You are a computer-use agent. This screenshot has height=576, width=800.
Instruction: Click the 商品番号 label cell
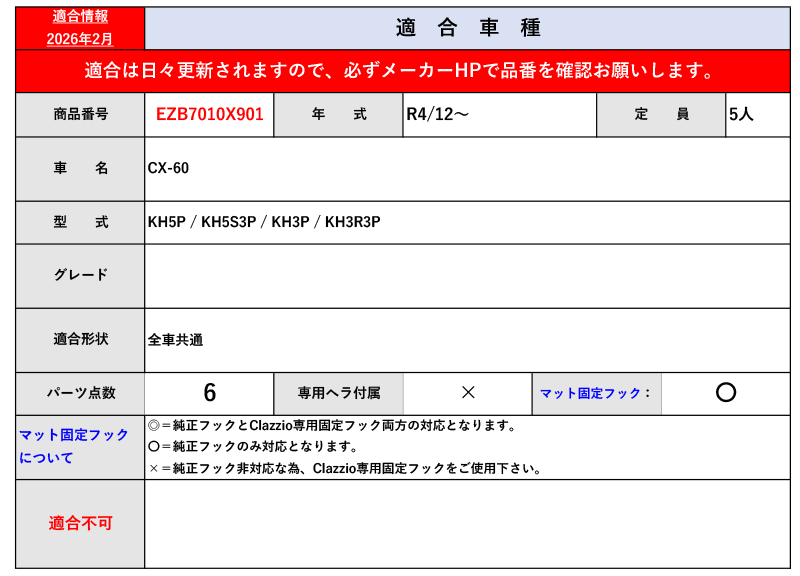(80, 114)
